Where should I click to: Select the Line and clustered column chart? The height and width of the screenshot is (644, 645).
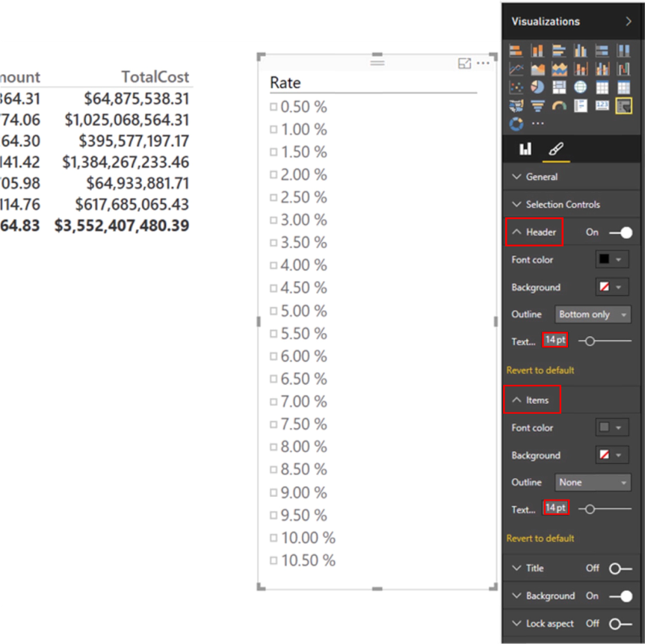[x=602, y=69]
